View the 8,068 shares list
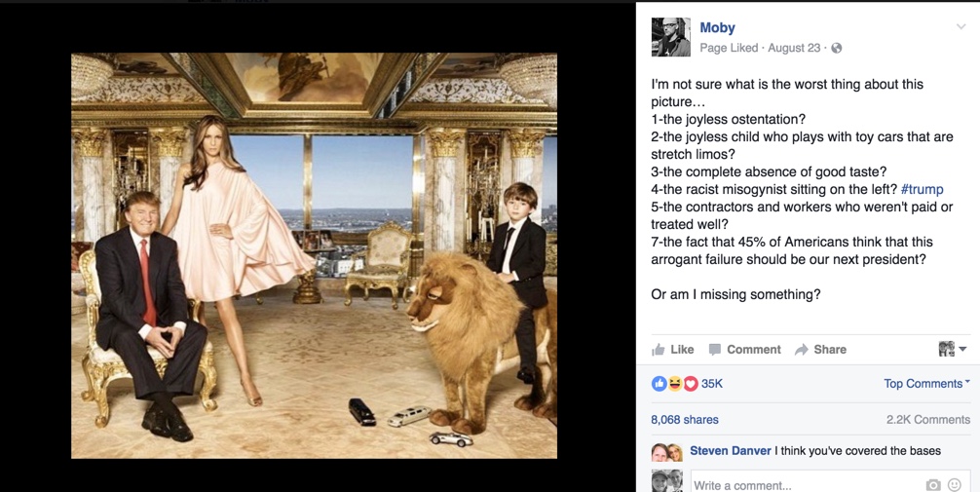980x492 pixels. [x=685, y=420]
